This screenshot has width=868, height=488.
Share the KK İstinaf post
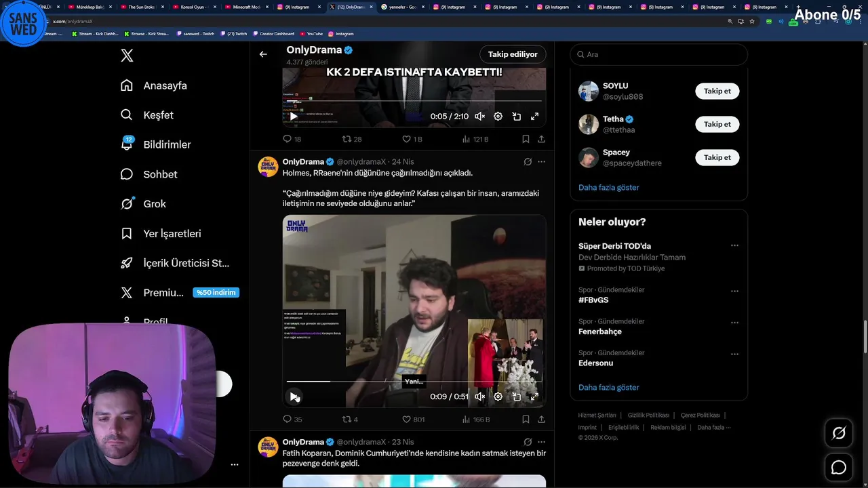coord(541,139)
